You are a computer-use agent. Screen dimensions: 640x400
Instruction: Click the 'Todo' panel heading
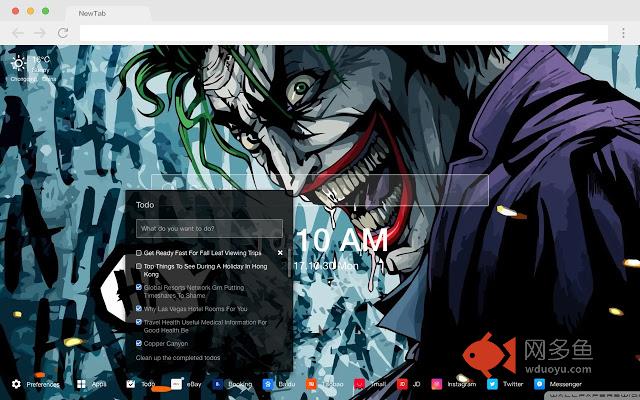click(x=145, y=205)
